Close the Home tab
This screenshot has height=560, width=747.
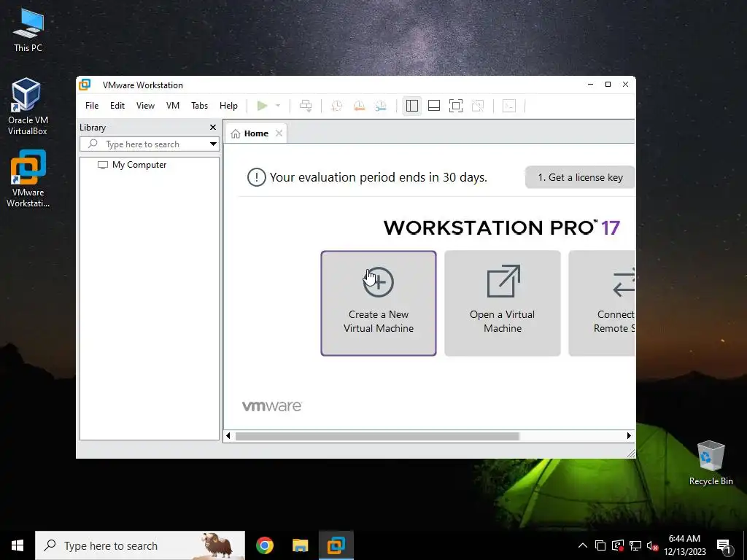pos(279,133)
